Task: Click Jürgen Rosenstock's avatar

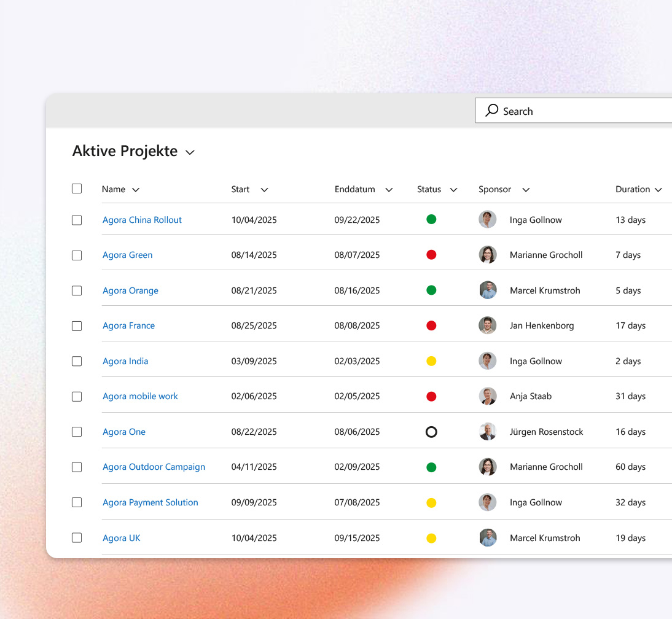Action: click(x=487, y=431)
